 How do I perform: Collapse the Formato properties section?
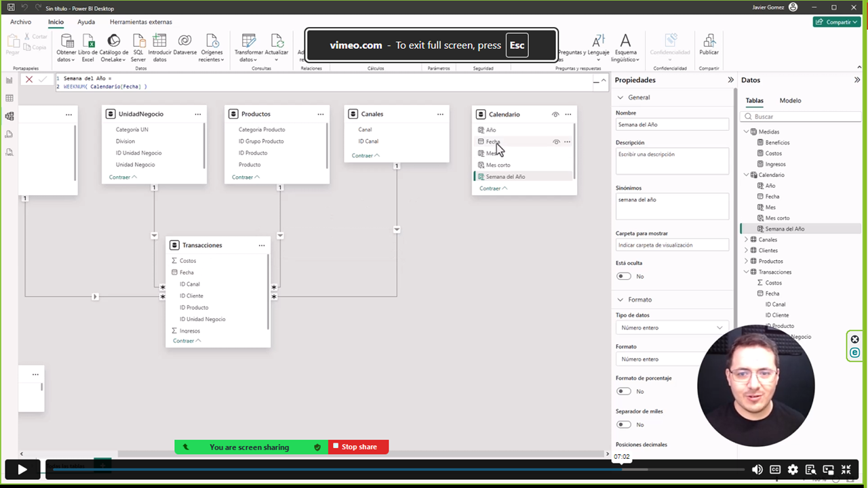(620, 300)
